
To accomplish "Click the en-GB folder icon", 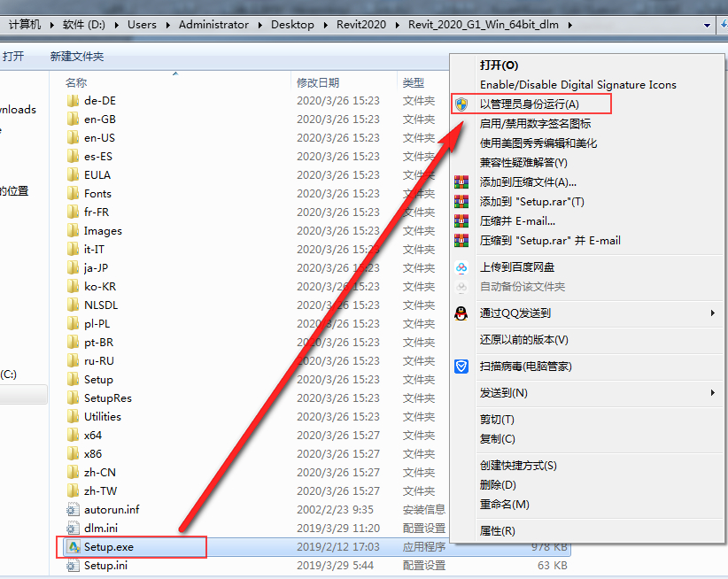I will coord(73,120).
